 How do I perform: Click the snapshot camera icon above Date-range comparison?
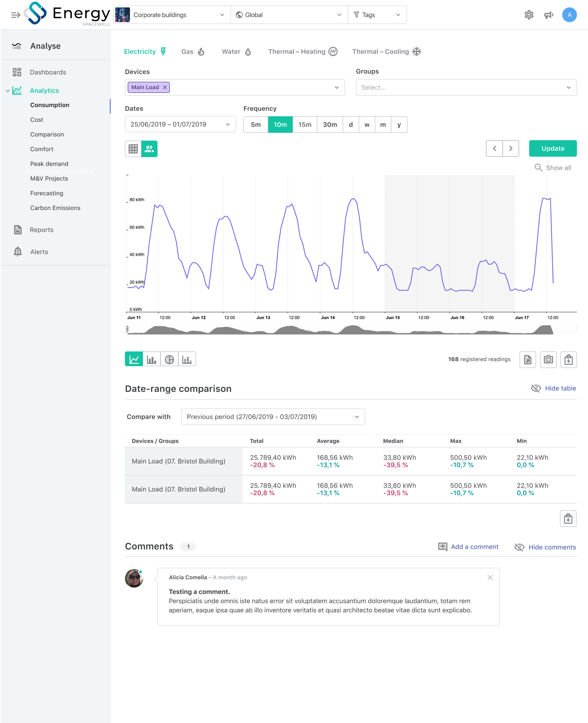[548, 360]
